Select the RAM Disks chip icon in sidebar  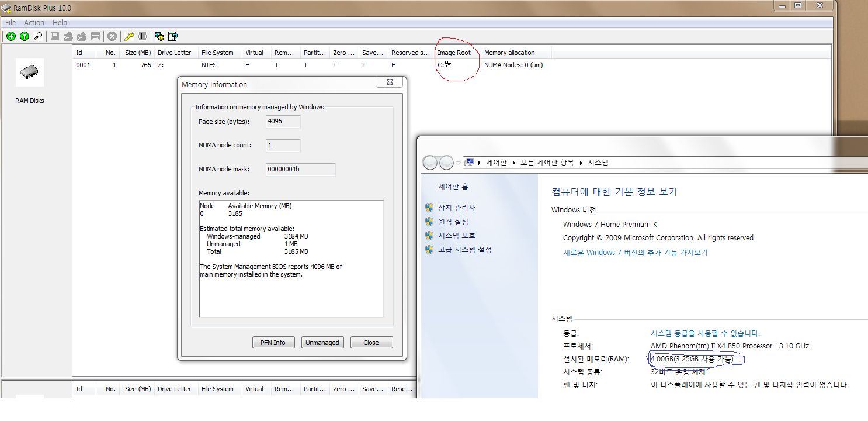point(30,73)
